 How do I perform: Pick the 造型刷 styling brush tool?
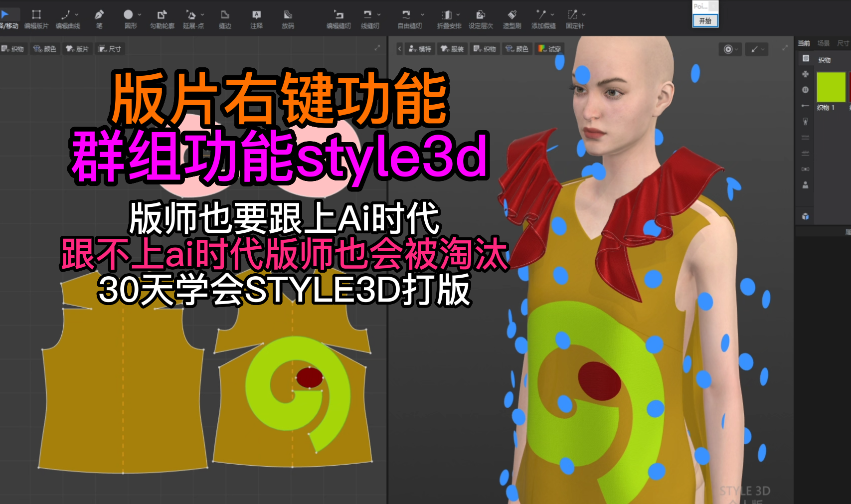512,19
